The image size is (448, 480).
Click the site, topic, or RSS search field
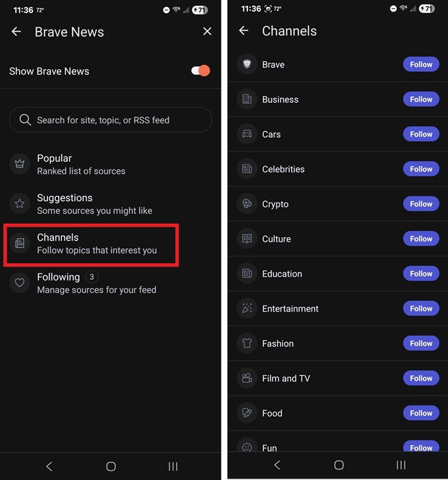point(110,120)
